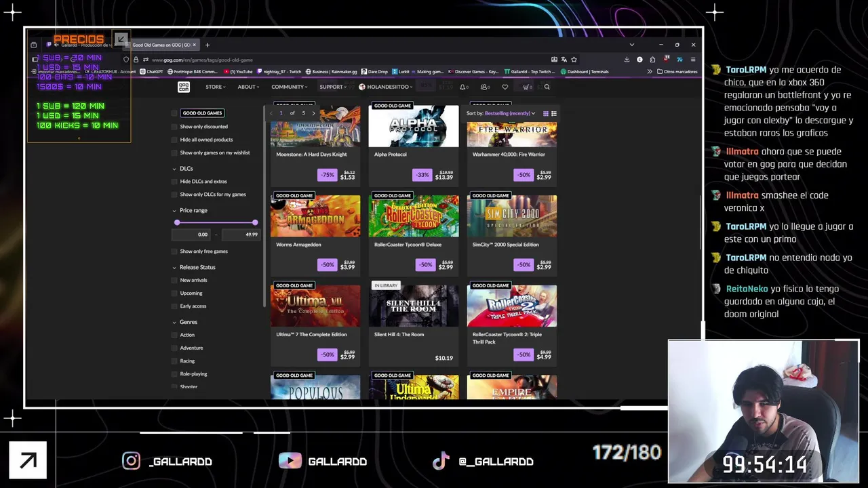Open HOLANDESIITOO account menu
868x488 pixels.
point(386,87)
